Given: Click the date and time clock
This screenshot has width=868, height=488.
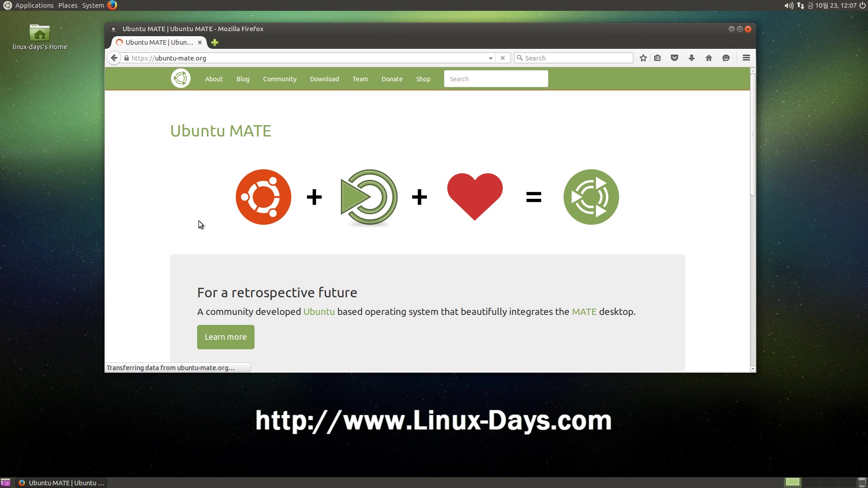Looking at the screenshot, I should click(x=832, y=5).
